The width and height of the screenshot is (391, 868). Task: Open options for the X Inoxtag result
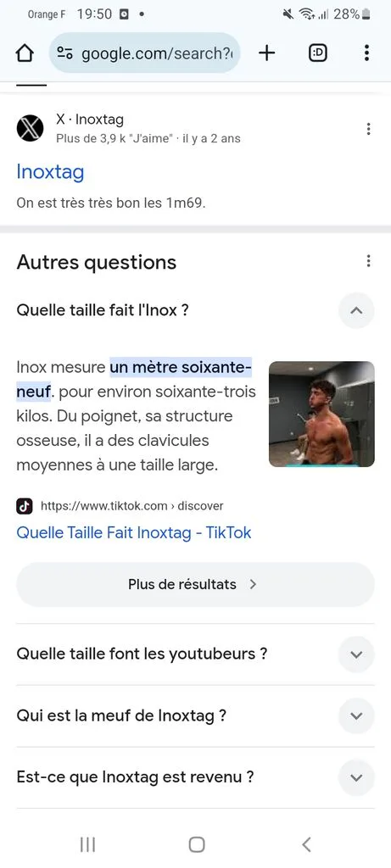tap(368, 129)
